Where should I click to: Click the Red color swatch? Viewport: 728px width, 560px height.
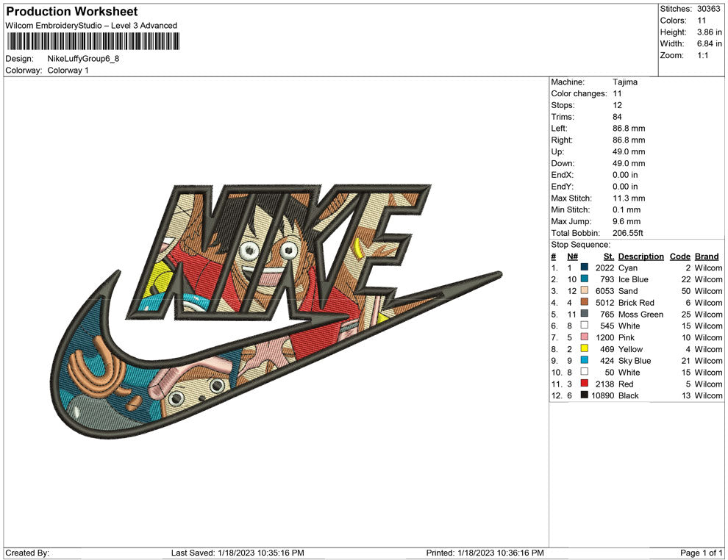tap(585, 383)
